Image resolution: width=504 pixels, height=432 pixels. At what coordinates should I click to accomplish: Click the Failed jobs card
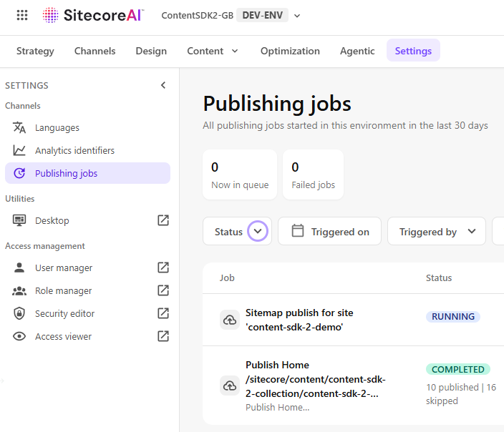point(313,175)
